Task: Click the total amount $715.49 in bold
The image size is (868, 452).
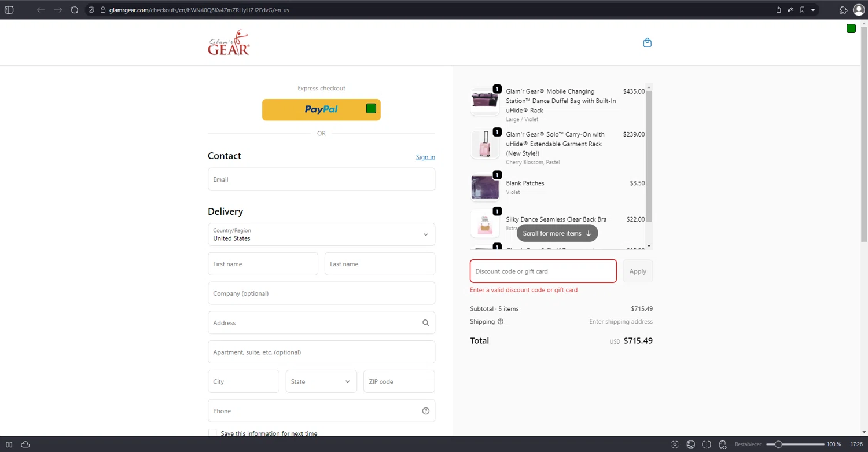Action: coord(638,341)
